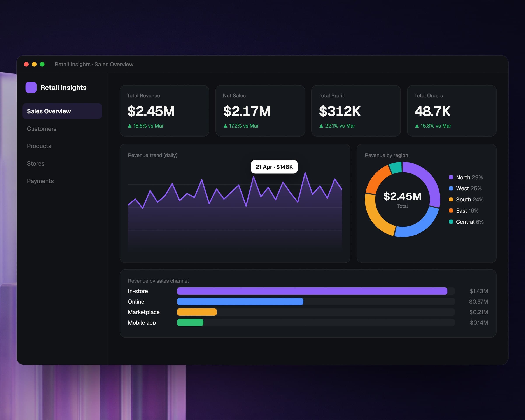The height and width of the screenshot is (420, 525).
Task: Click the South 24% legend label
Action: 470,199
